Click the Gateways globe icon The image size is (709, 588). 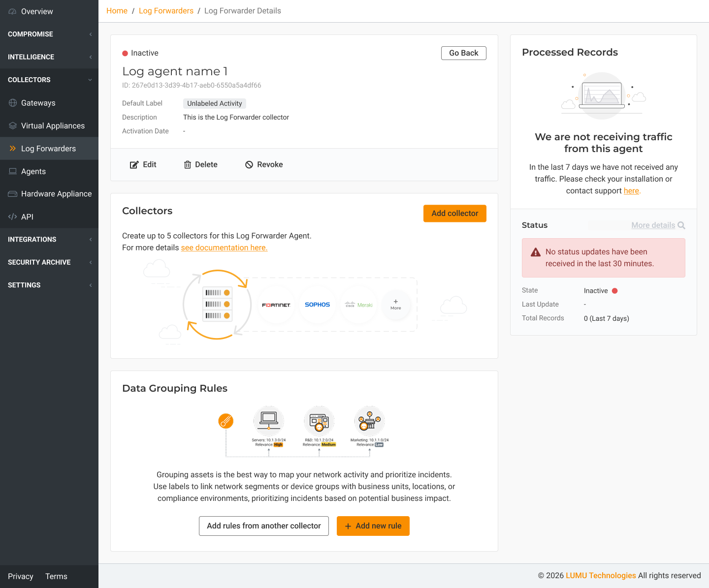point(13,103)
